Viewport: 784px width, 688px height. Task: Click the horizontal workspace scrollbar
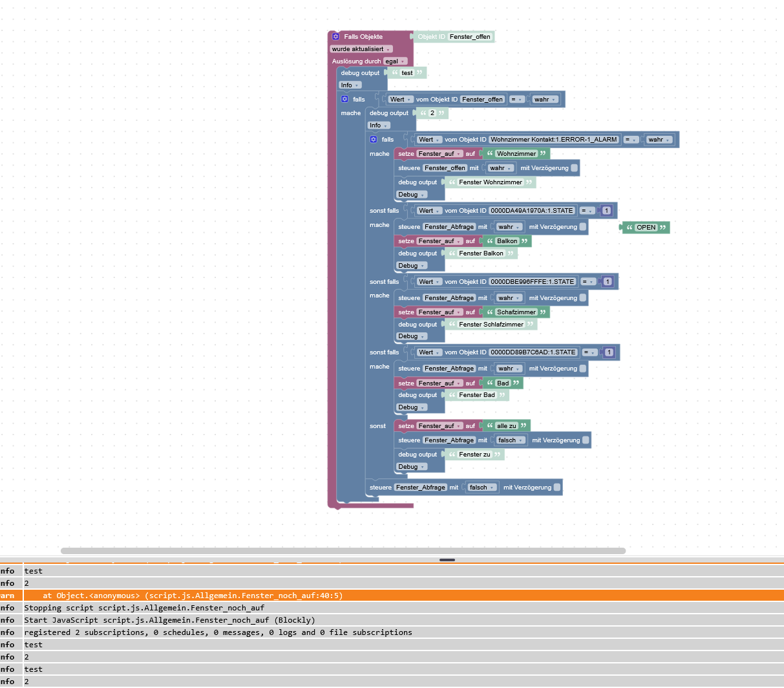click(x=343, y=551)
